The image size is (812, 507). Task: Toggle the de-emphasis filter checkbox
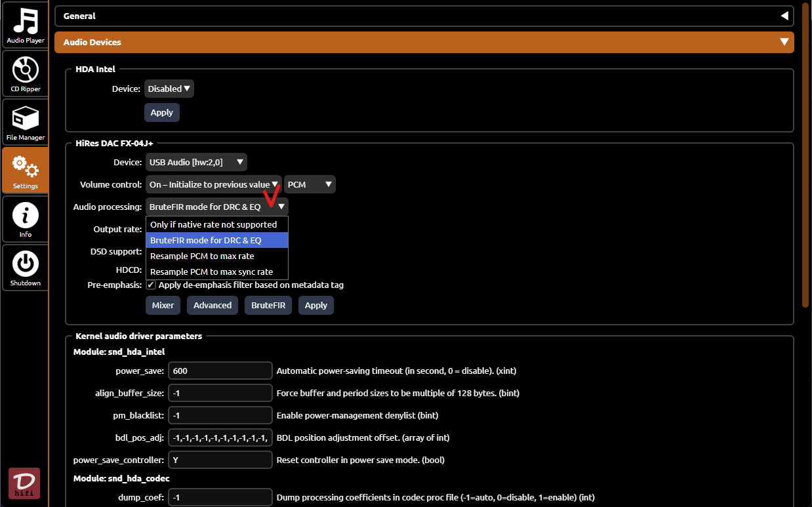click(x=151, y=285)
